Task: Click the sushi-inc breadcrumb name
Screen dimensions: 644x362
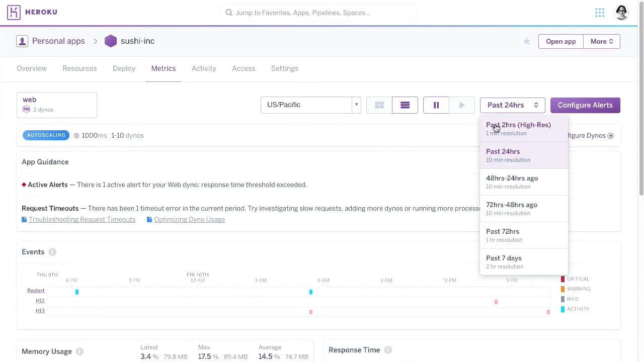Action: (x=137, y=41)
